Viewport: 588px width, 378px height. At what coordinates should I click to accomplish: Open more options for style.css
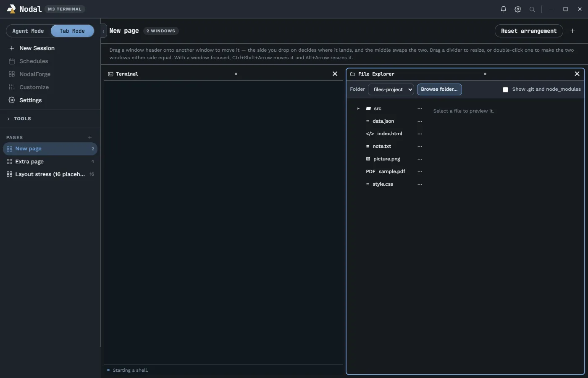tap(420, 184)
